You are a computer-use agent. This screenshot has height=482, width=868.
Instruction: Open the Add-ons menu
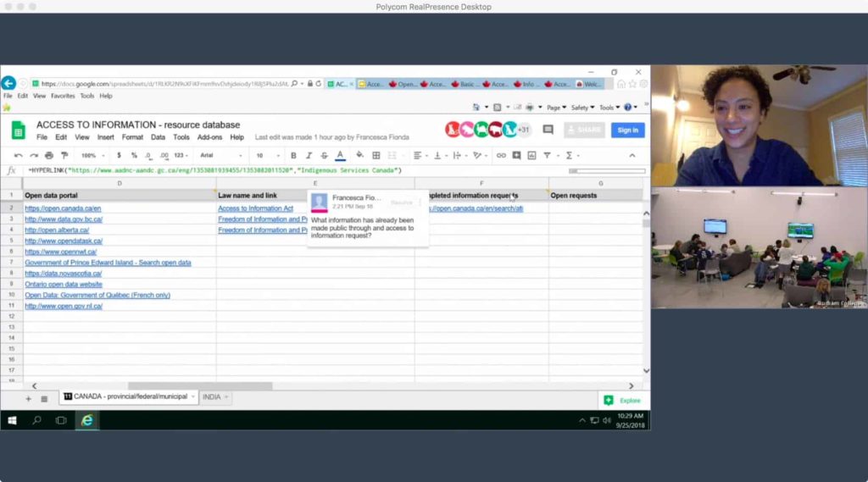[209, 137]
